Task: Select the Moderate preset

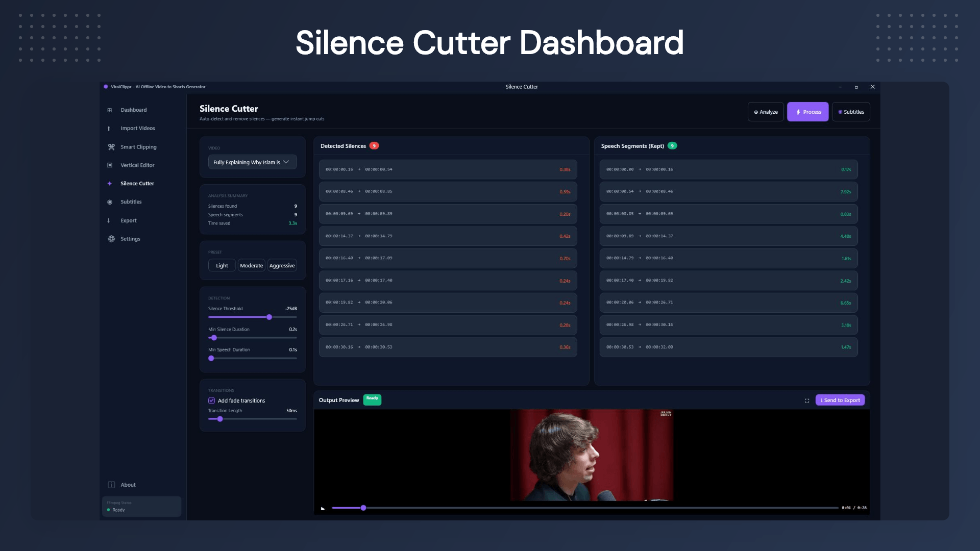Action: click(252, 266)
